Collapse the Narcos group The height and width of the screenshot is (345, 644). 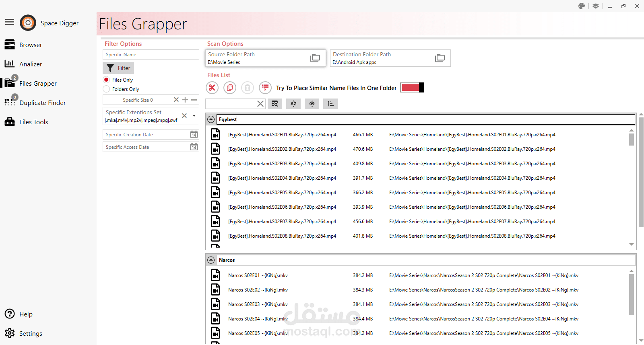click(x=211, y=260)
